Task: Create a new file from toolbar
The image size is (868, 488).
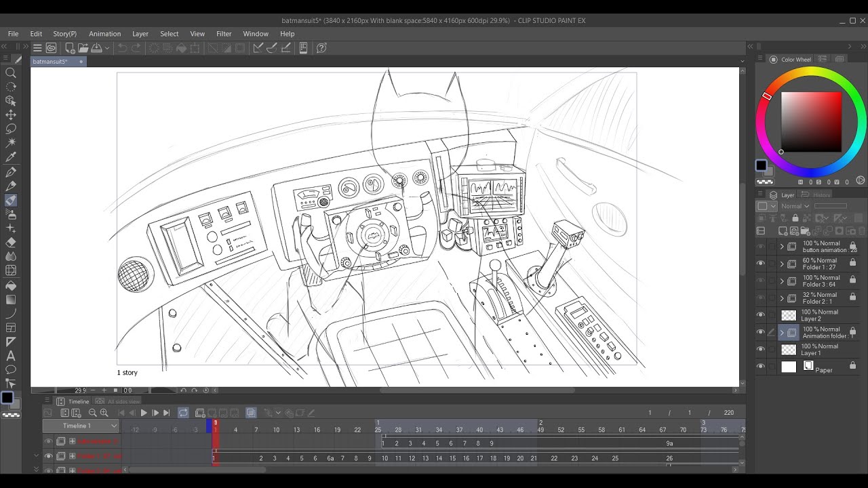Action: [x=70, y=48]
